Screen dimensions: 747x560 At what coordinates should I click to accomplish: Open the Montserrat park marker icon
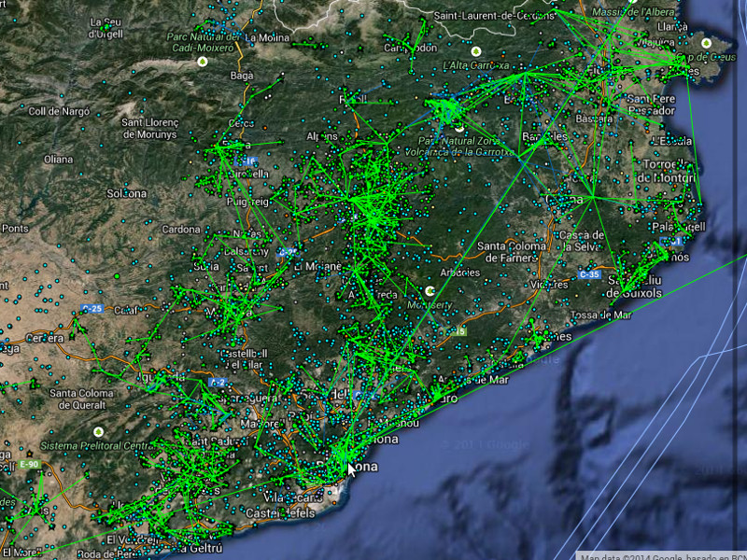430,290
